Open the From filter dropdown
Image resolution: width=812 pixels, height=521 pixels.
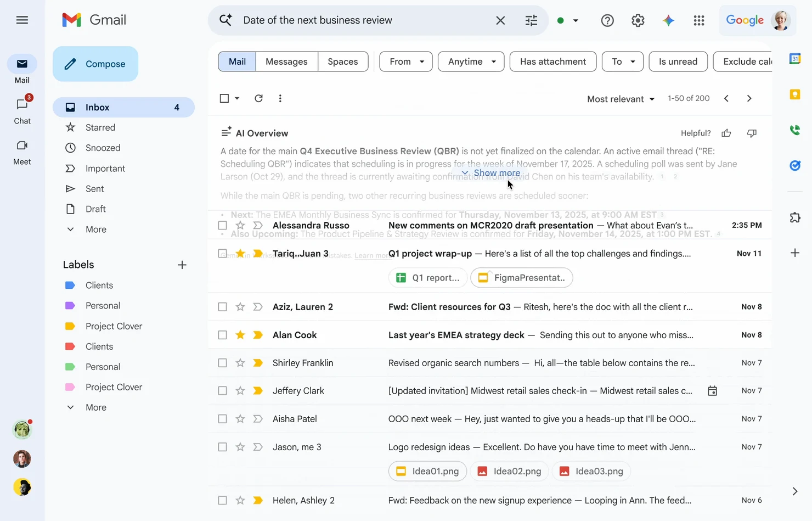click(x=406, y=61)
